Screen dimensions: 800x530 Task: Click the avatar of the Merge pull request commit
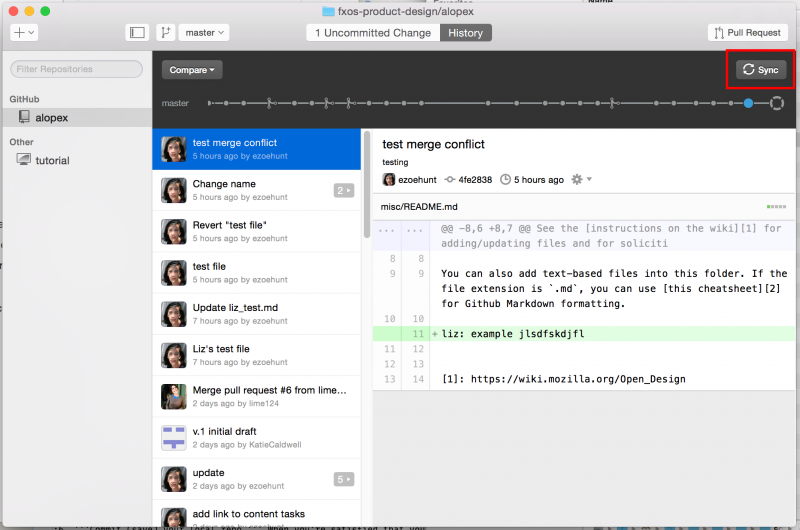click(x=174, y=397)
